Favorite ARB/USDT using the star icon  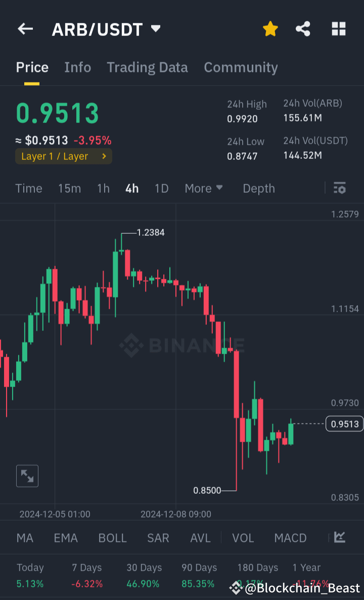(x=270, y=29)
